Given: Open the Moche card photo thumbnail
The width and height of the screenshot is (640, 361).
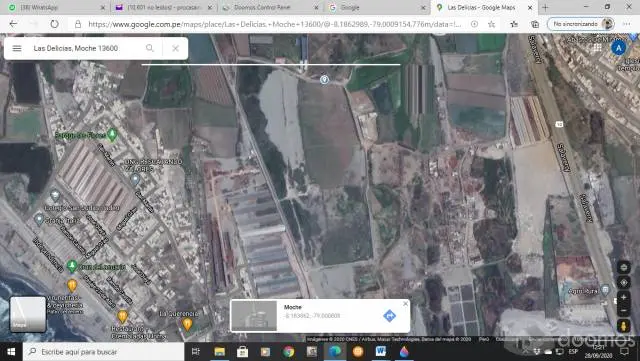Looking at the screenshot, I should click(x=254, y=316).
